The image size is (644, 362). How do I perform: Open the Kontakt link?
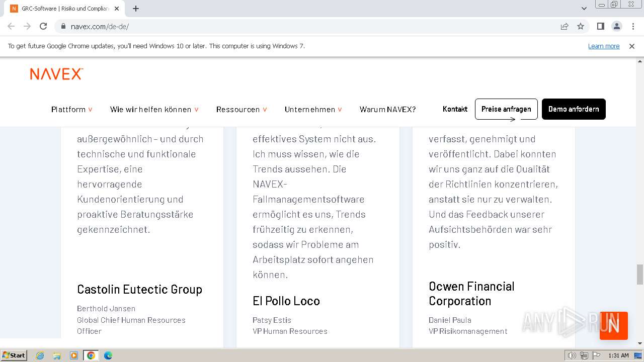[x=455, y=109]
